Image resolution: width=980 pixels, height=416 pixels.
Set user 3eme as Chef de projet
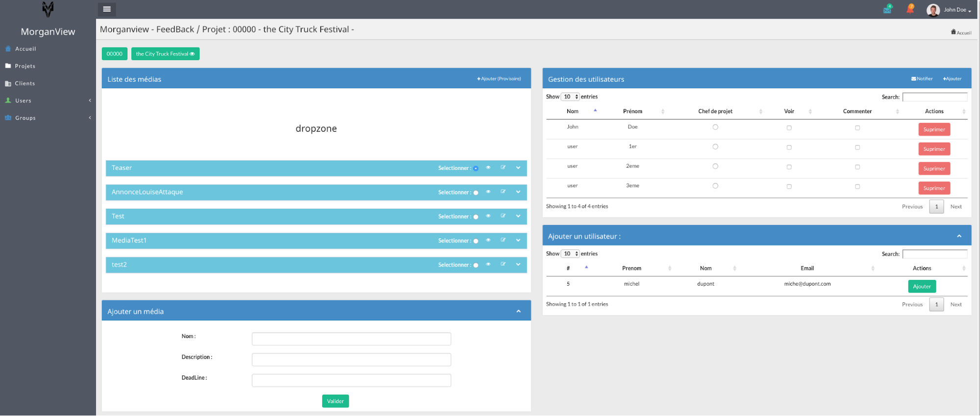tap(715, 186)
